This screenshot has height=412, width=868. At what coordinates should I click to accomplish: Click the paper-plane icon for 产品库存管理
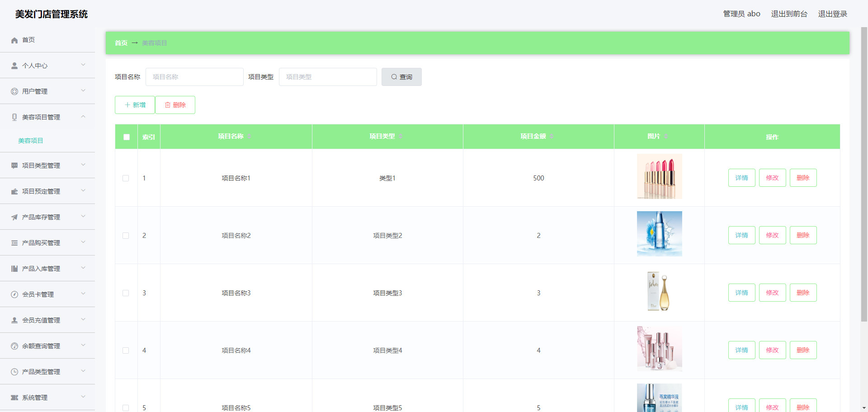(14, 217)
